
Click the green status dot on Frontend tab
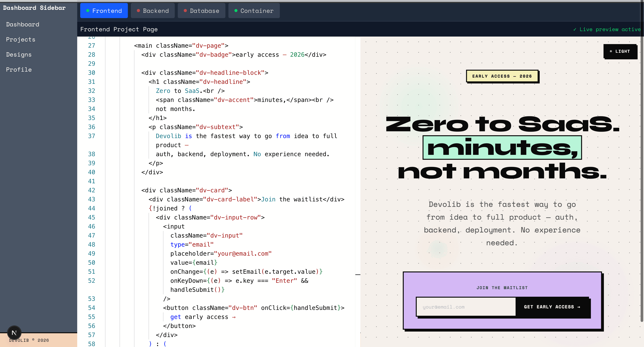[x=88, y=11]
